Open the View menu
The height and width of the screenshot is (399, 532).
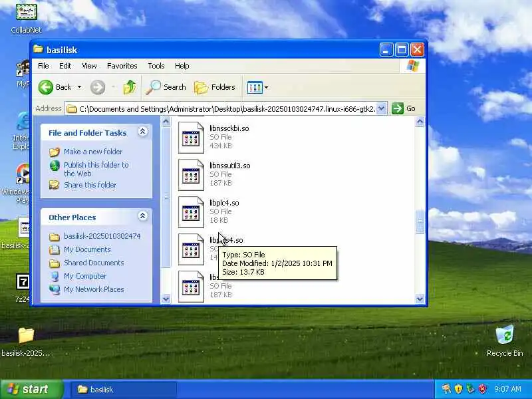tap(89, 66)
